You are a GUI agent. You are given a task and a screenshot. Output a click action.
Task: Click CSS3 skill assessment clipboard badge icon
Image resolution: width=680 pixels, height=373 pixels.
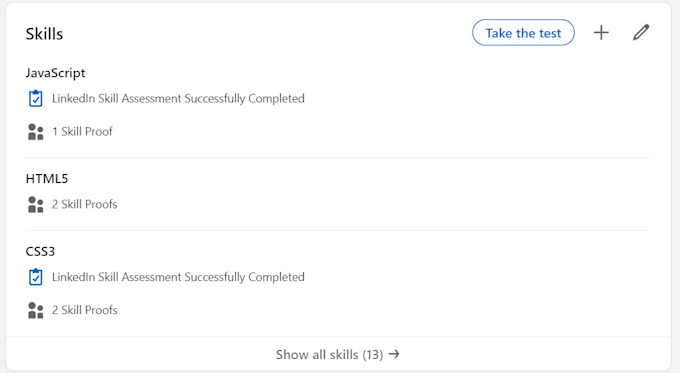36,277
